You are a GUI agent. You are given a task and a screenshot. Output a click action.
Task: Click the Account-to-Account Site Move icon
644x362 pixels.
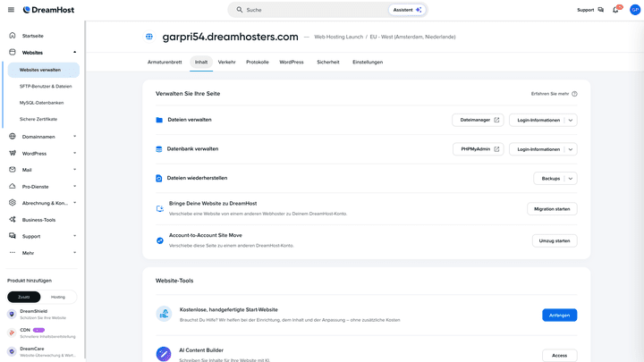click(x=160, y=240)
